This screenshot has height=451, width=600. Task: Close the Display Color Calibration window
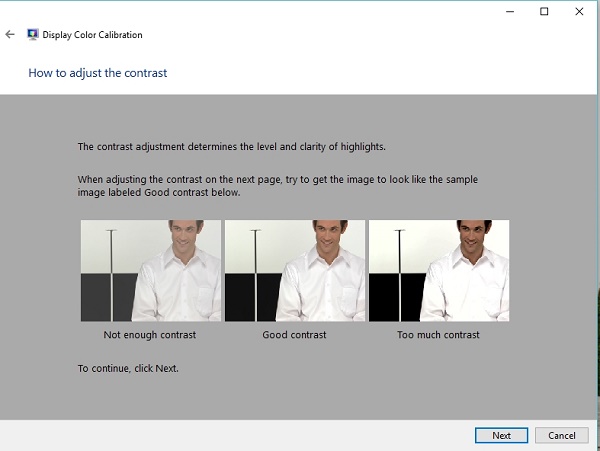pos(579,11)
